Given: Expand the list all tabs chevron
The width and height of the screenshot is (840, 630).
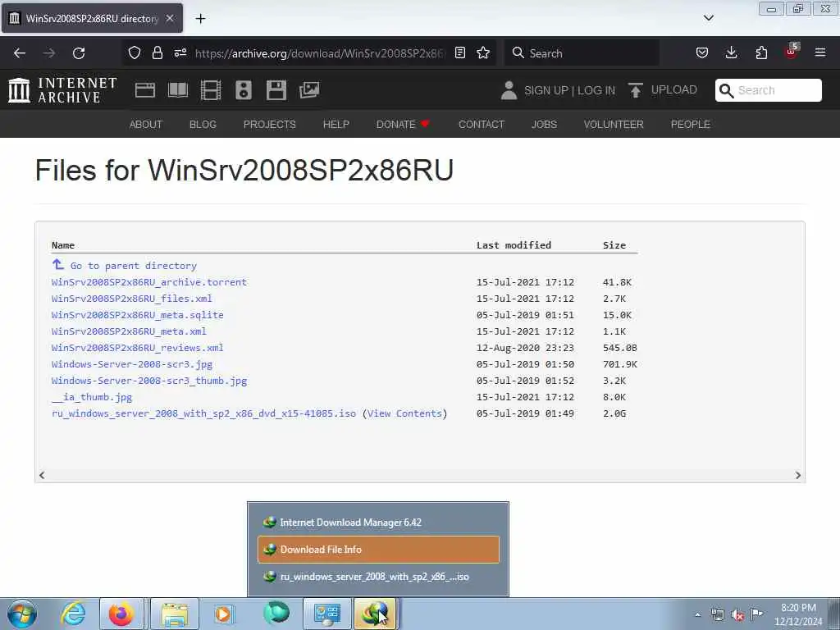Looking at the screenshot, I should pyautogui.click(x=708, y=18).
